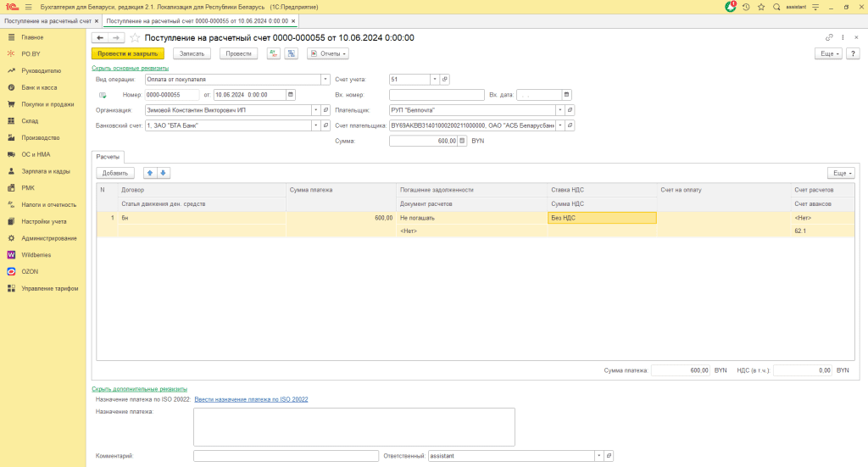Screen dimensions: 868x467
Task: Select the Расчеты tab
Action: [108, 157]
